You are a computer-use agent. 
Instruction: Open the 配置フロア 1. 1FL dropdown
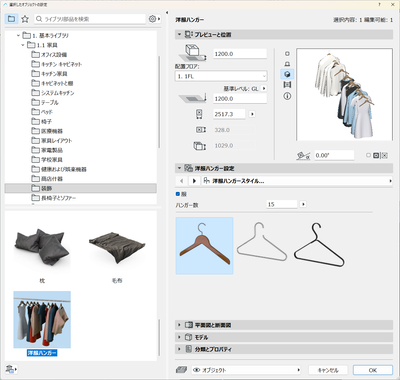pos(221,76)
